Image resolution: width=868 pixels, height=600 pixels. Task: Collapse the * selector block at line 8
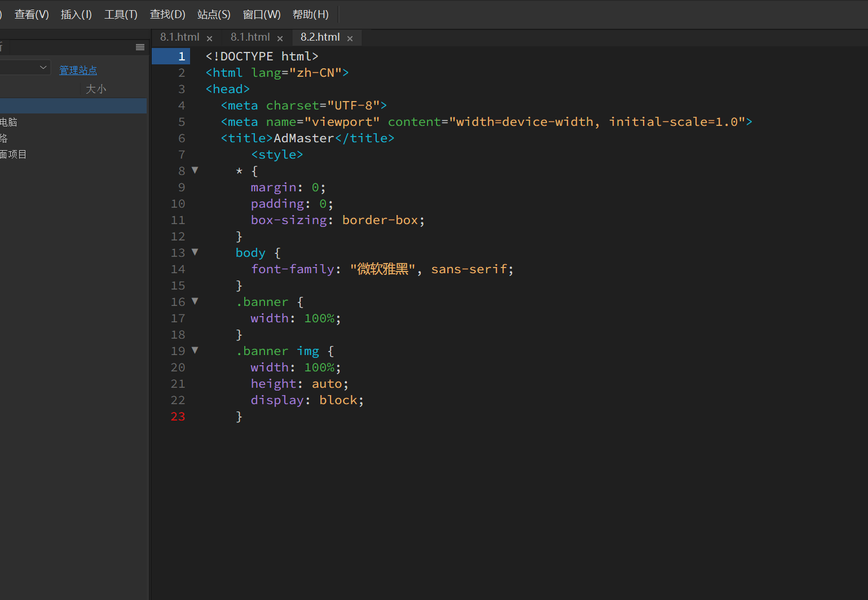click(195, 170)
